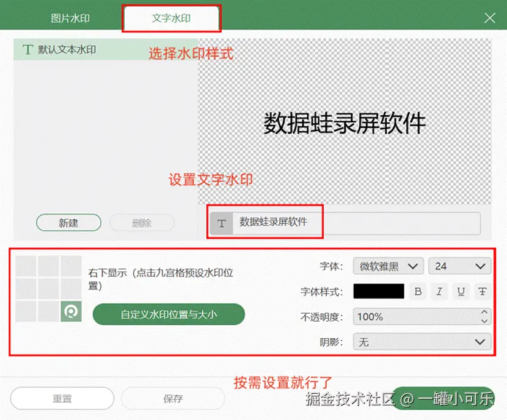Choose the top-left position grid cell
This screenshot has width=507, height=420.
tap(26, 266)
